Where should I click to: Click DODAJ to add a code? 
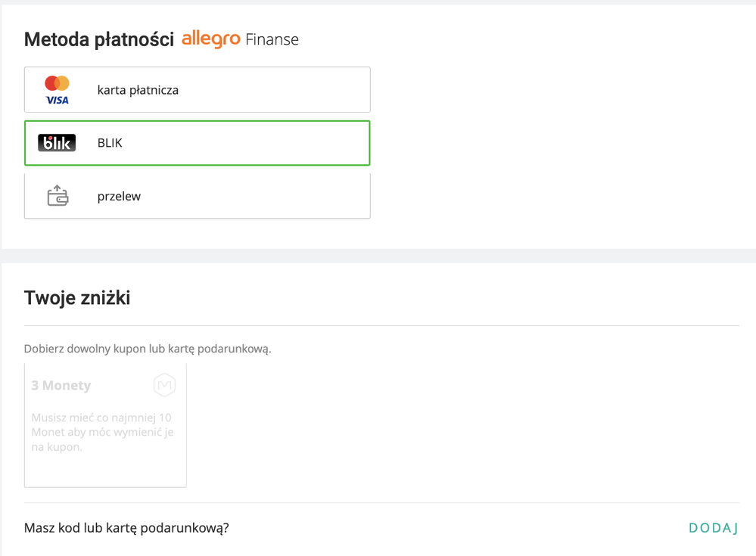coord(714,528)
